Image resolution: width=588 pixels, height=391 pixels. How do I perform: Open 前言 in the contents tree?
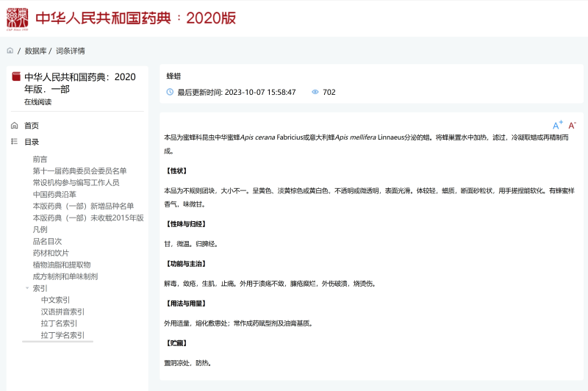point(40,159)
